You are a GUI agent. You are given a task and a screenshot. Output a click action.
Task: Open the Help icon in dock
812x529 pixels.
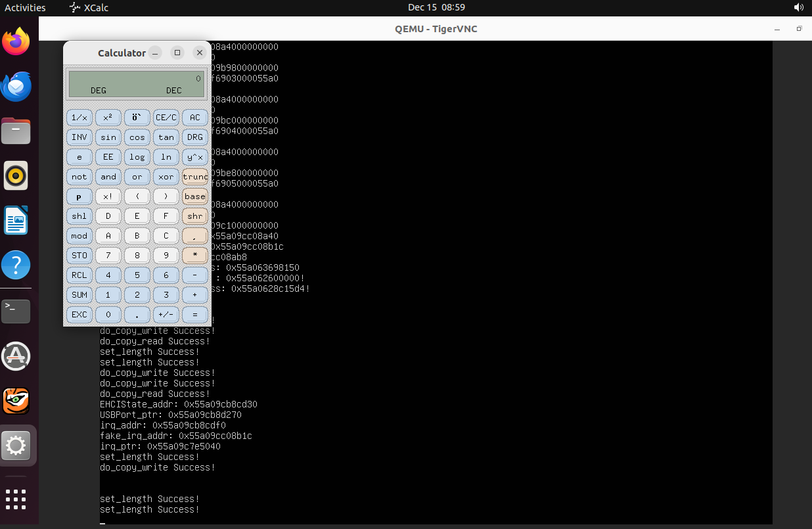click(16, 265)
